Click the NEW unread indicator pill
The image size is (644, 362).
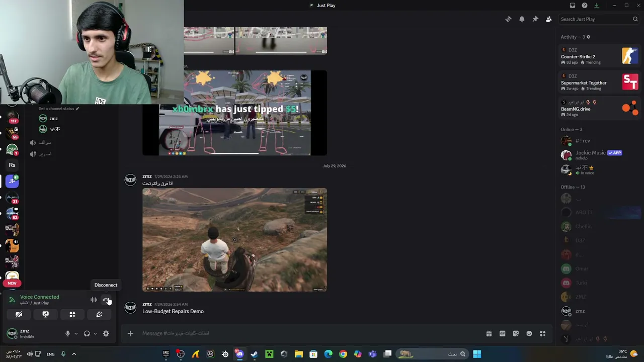12,283
